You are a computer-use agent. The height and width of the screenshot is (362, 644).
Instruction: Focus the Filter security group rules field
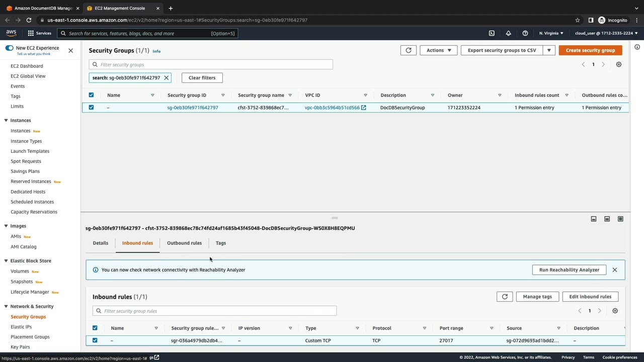(x=214, y=311)
